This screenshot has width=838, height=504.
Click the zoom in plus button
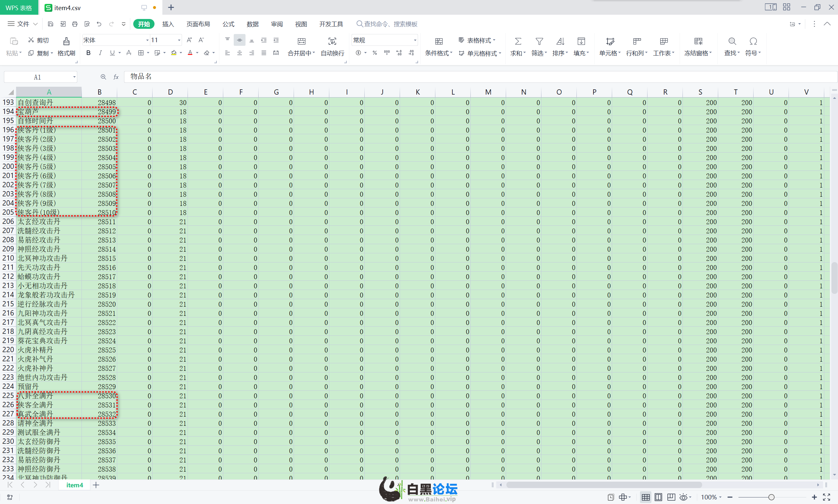pyautogui.click(x=814, y=497)
